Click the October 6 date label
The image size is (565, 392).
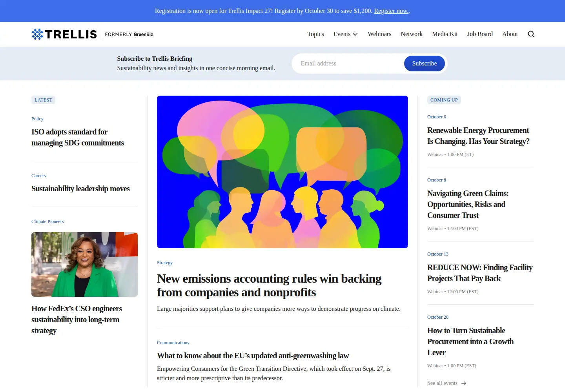click(437, 117)
